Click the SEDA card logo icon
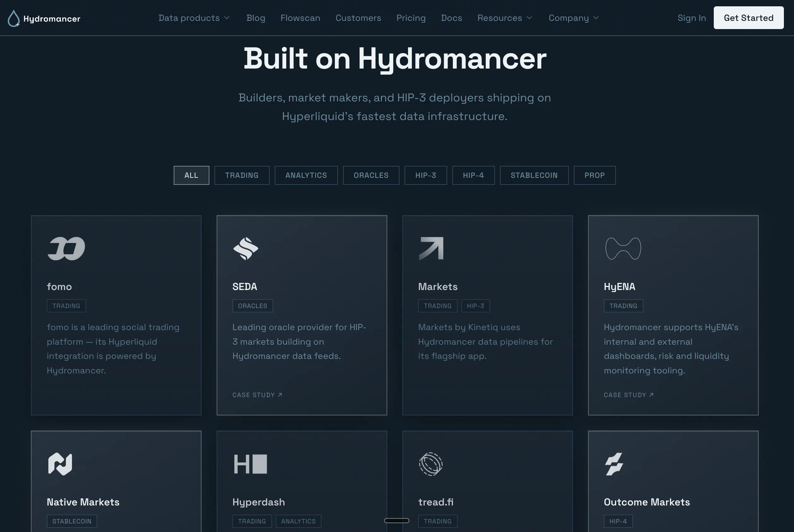The width and height of the screenshot is (794, 532). pyautogui.click(x=246, y=248)
